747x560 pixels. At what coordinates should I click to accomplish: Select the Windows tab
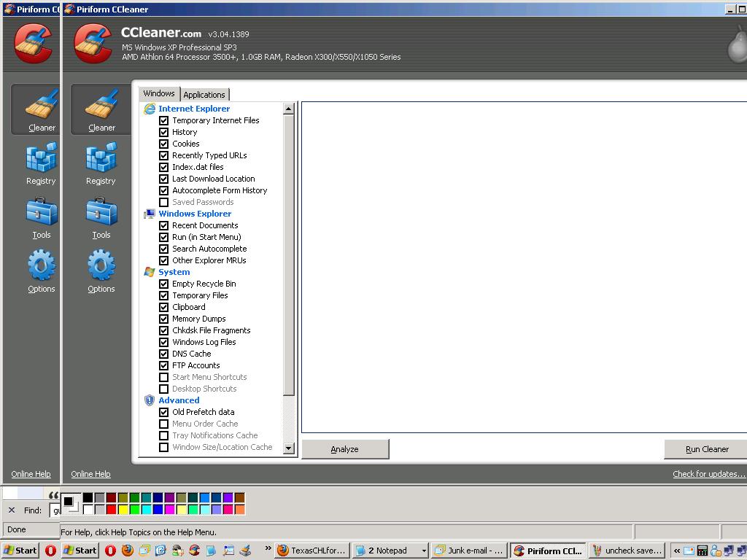159,93
